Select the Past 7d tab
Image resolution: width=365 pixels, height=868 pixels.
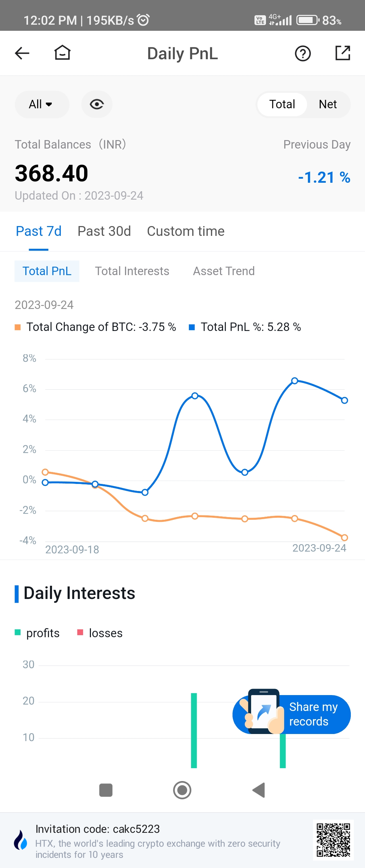tap(39, 231)
